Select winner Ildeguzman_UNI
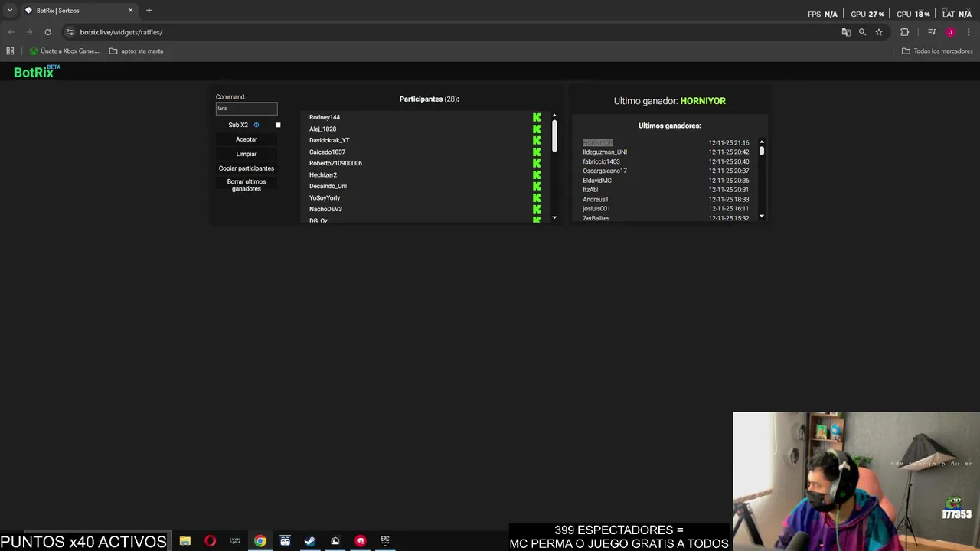This screenshot has width=980, height=551. click(605, 152)
